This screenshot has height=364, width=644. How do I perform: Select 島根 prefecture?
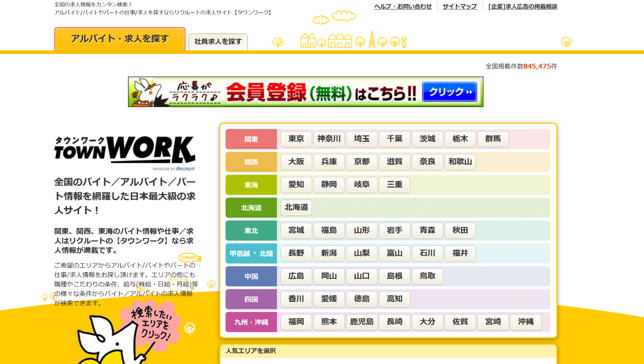(394, 276)
